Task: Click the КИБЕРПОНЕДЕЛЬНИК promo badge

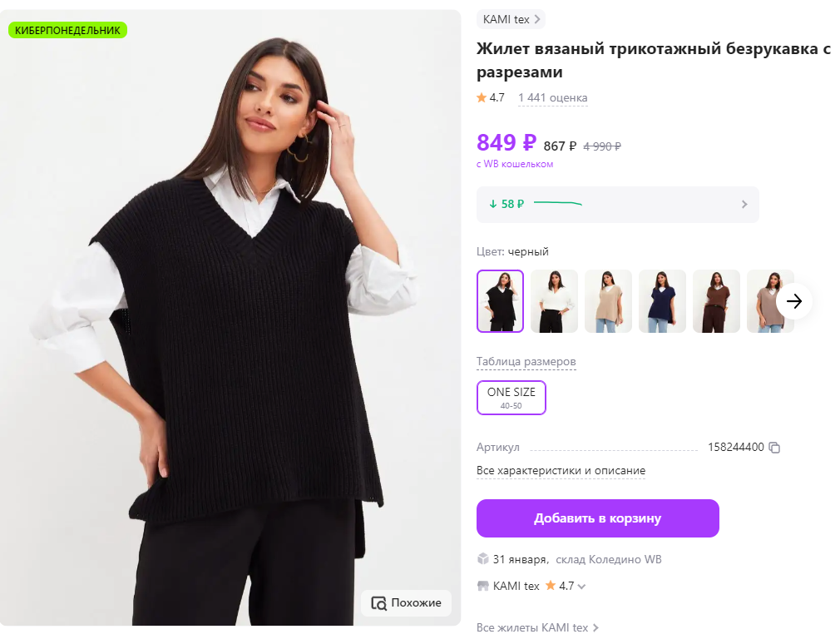Action: point(67,29)
